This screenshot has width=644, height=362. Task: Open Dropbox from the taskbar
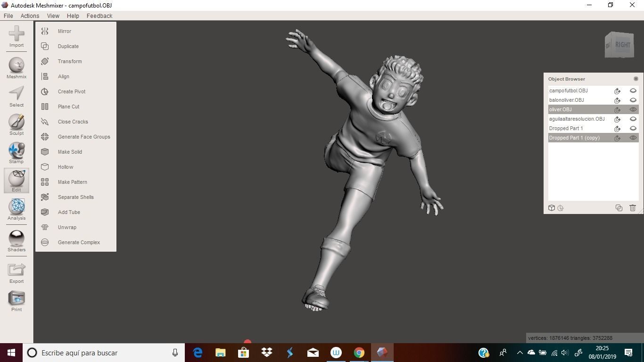267,353
